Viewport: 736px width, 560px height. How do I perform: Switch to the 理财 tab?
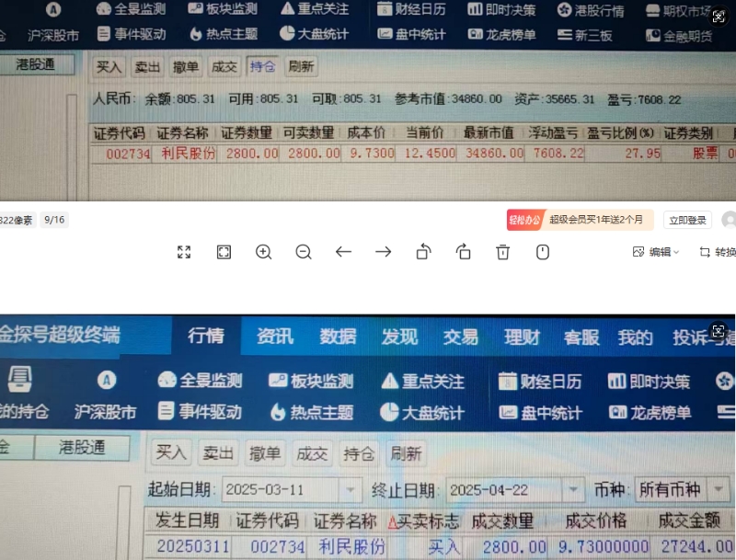click(x=523, y=337)
